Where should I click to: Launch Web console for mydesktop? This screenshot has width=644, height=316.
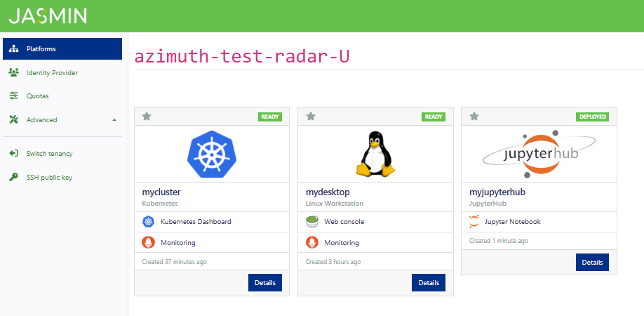(x=344, y=222)
